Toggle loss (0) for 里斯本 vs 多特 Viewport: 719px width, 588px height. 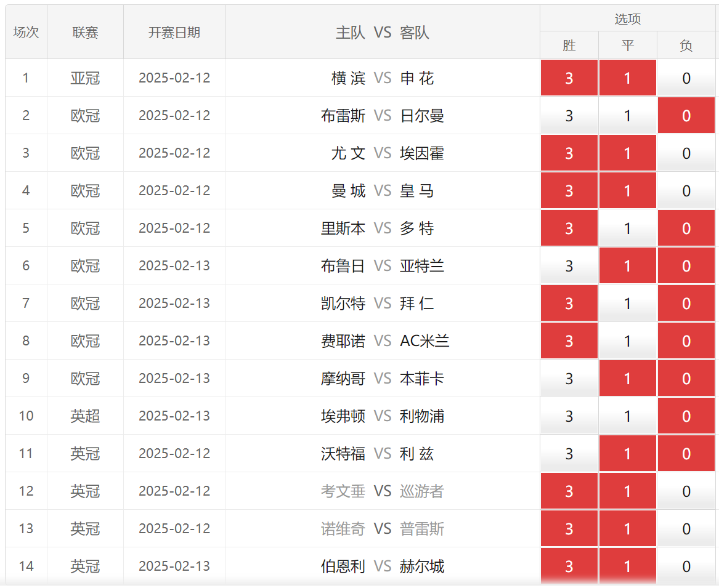[x=686, y=228]
